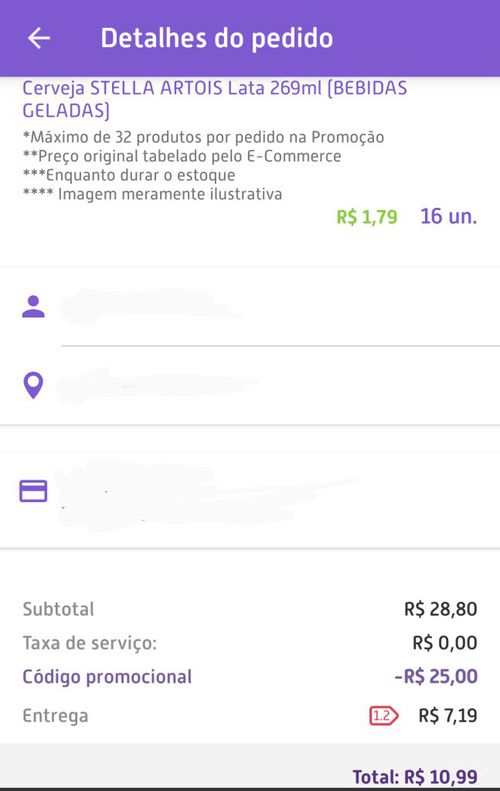The width and height of the screenshot is (500, 791).
Task: Click the person profile icon
Action: click(x=33, y=307)
